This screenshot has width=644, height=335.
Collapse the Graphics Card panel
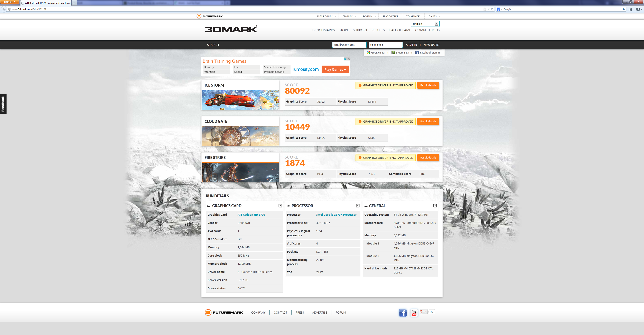tap(280, 206)
